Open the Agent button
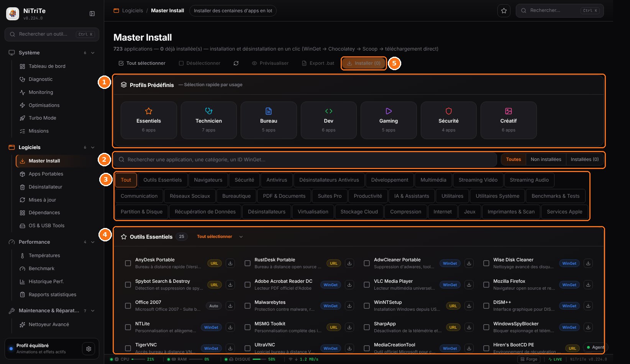Screen dimensions: 630x364 596,347
